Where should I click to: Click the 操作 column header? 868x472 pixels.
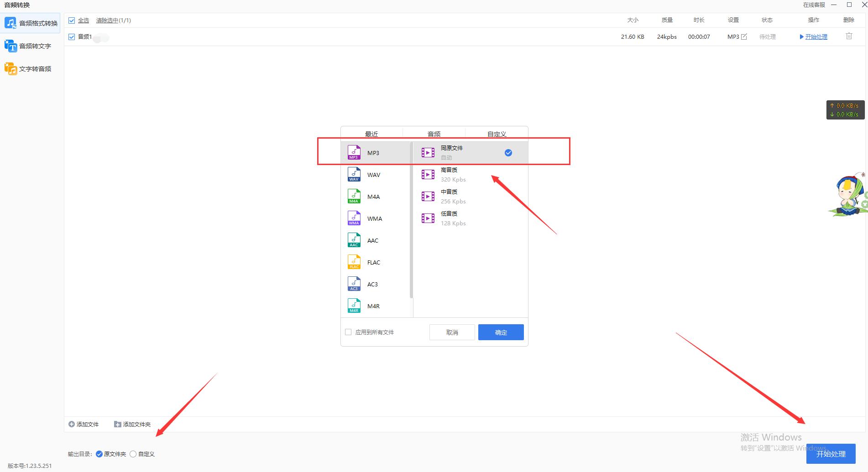click(814, 20)
